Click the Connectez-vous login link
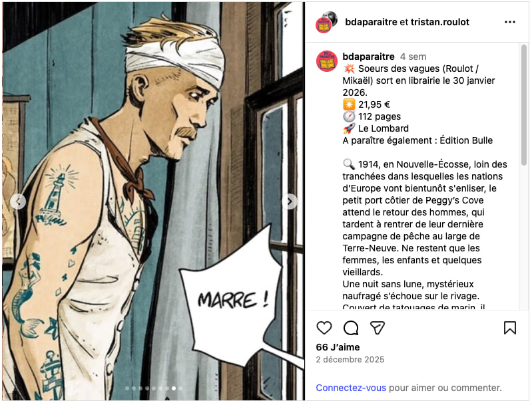532x405 pixels. click(x=351, y=388)
